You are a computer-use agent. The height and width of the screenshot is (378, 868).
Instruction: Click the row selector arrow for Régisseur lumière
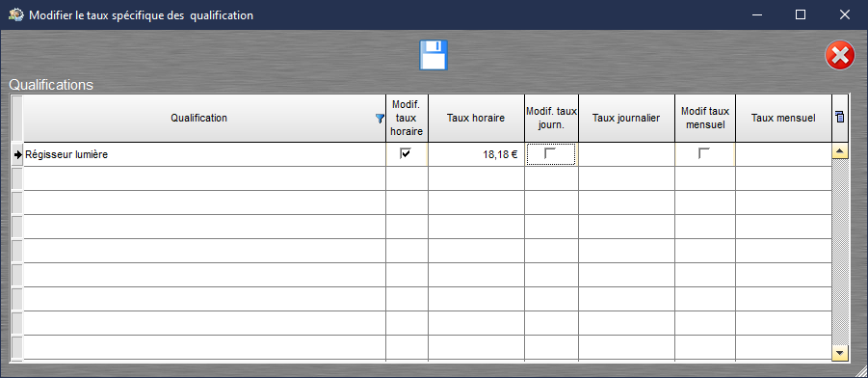[x=17, y=154]
